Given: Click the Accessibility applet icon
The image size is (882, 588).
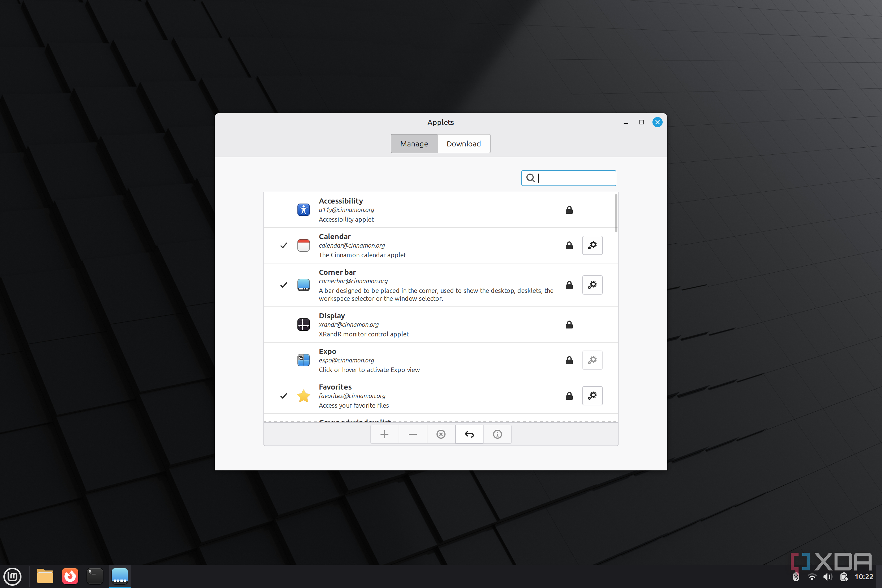Looking at the screenshot, I should 303,210.
